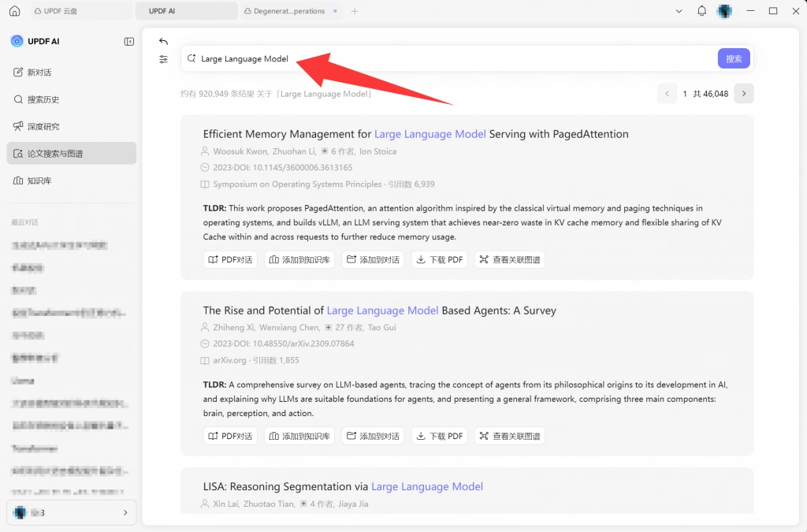This screenshot has width=807, height=532.
Task: Click 添加到知识库 for PagedAttention paper
Action: [x=299, y=260]
